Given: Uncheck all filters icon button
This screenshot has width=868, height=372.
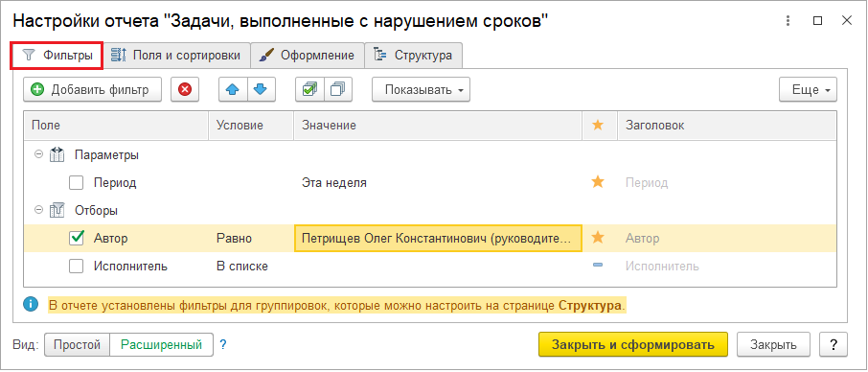Looking at the screenshot, I should point(337,90).
